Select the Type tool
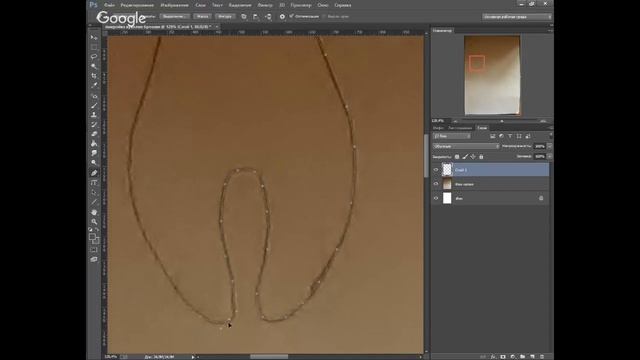The image size is (640, 360). point(94,183)
